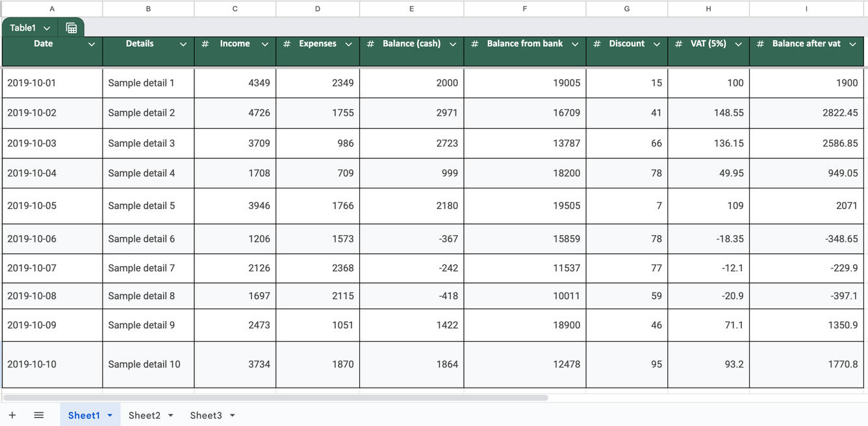Screen dimensions: 868x426
Task: Open the Balance after vat column dropdown
Action: (853, 44)
